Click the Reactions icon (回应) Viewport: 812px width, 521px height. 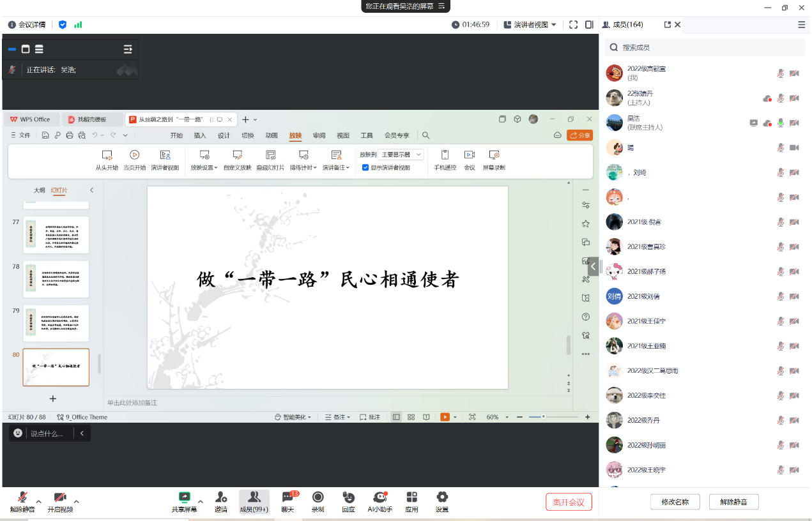tap(348, 497)
